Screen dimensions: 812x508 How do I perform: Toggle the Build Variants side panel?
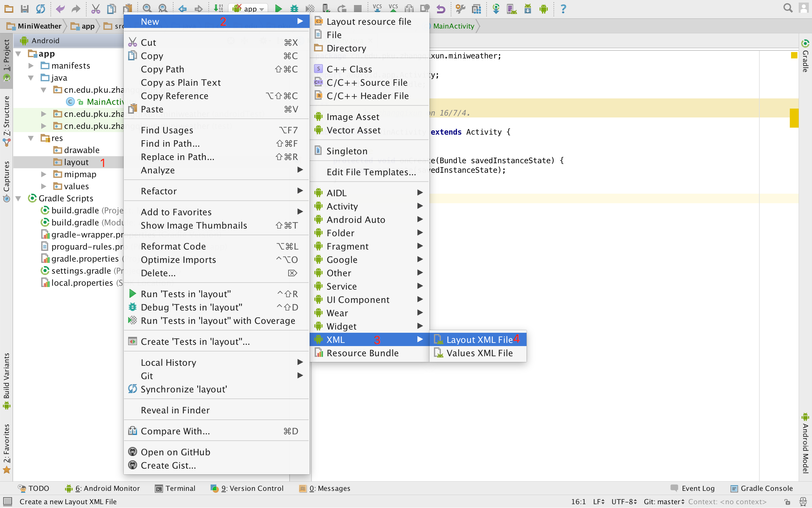[6, 381]
